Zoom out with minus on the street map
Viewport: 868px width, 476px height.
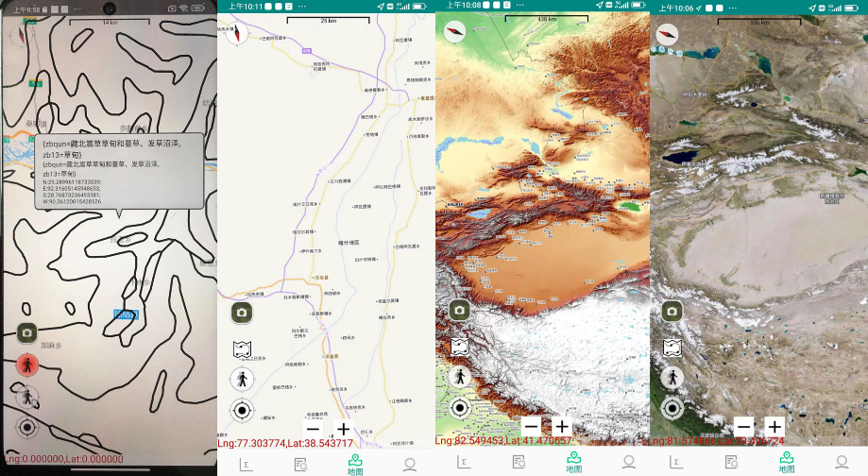click(314, 430)
